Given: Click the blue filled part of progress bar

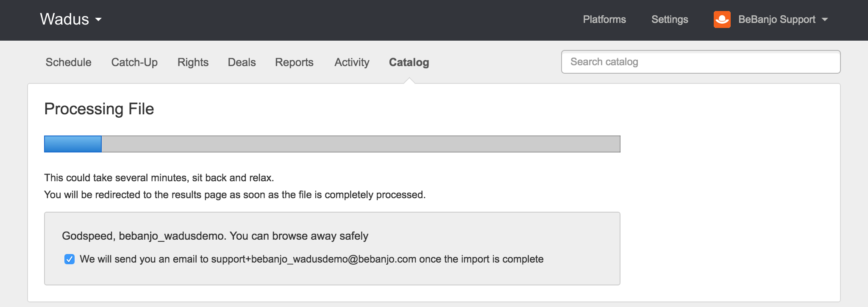Looking at the screenshot, I should coord(73,144).
